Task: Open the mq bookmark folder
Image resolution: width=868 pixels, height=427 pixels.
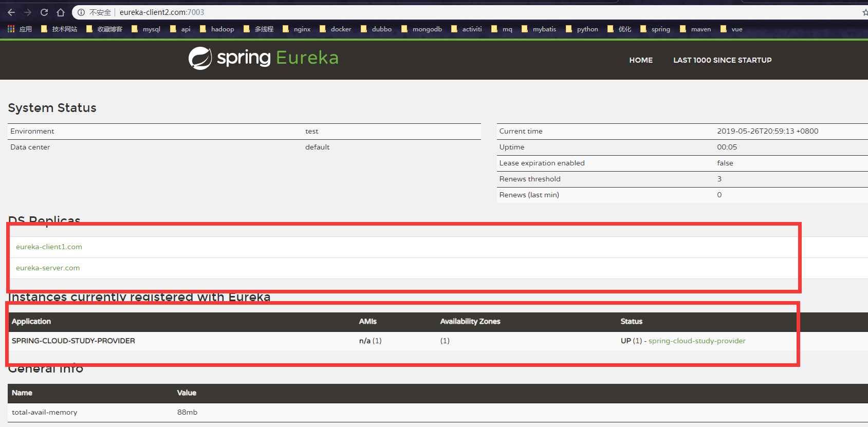Action: coord(502,29)
